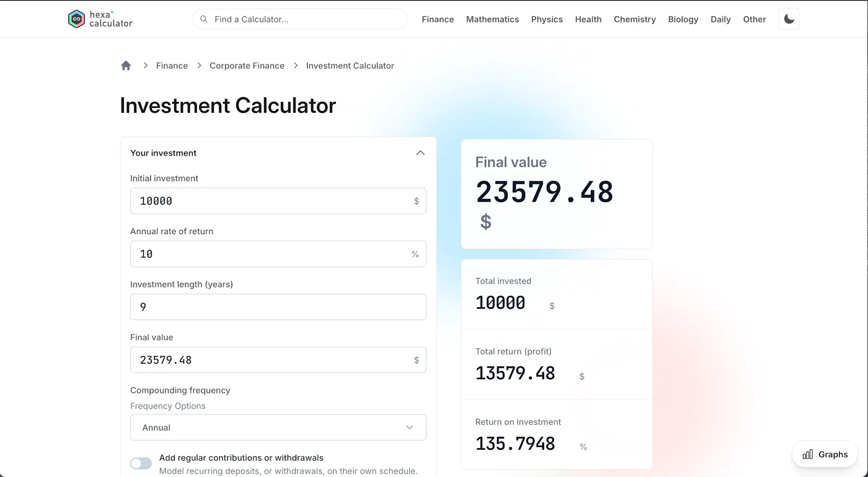Focus the Find a Calculator search box
The image size is (868, 477).
[300, 19]
